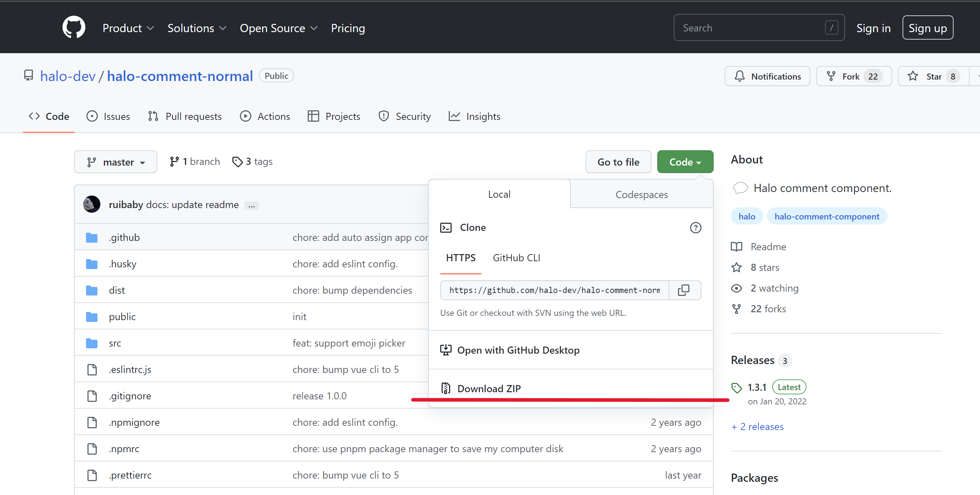Open the Open Source dropdown
The width and height of the screenshot is (980, 495).
[x=278, y=28]
